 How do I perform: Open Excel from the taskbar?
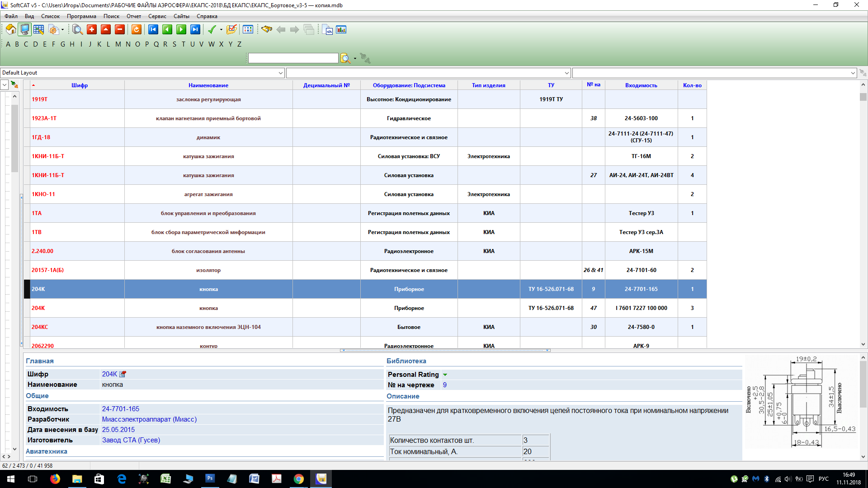pyautogui.click(x=166, y=479)
